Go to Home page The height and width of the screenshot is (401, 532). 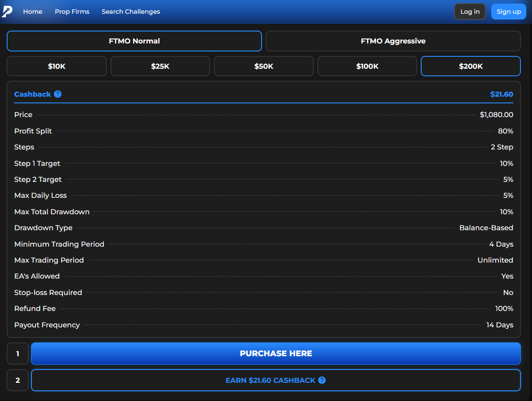[33, 12]
